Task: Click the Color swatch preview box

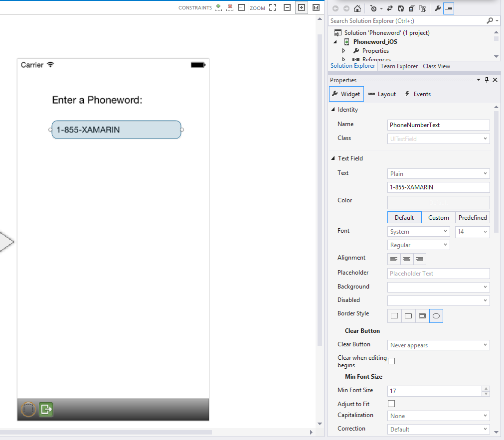Action: (439, 202)
